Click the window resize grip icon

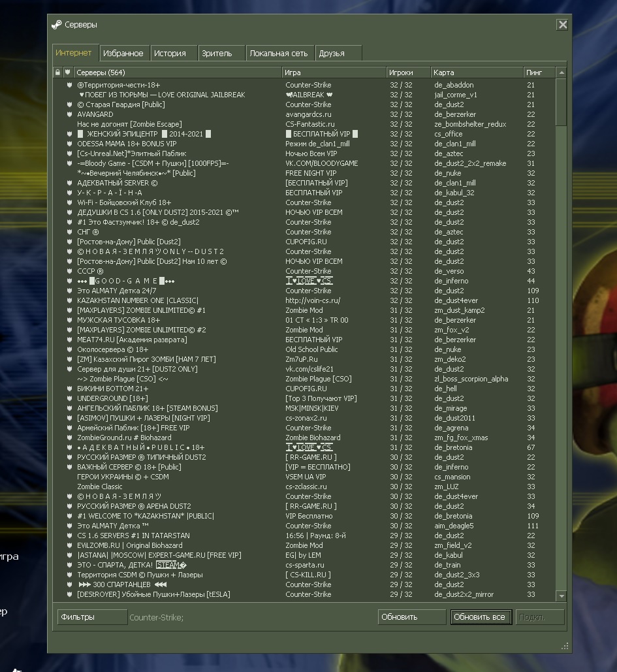565,646
